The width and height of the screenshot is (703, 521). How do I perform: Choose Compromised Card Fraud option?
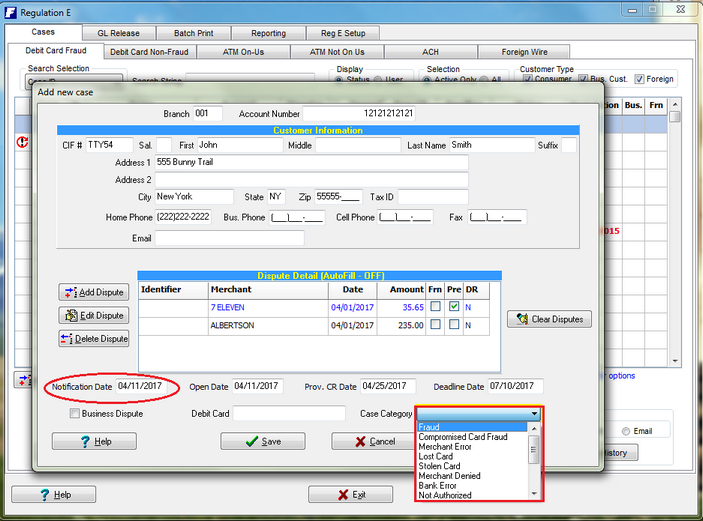pyautogui.click(x=462, y=437)
